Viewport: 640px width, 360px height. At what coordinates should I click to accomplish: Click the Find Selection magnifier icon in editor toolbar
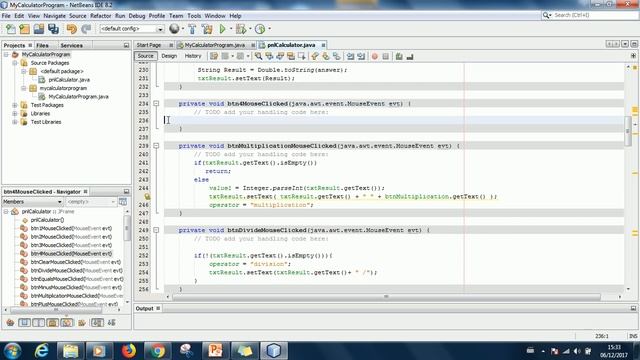click(258, 56)
